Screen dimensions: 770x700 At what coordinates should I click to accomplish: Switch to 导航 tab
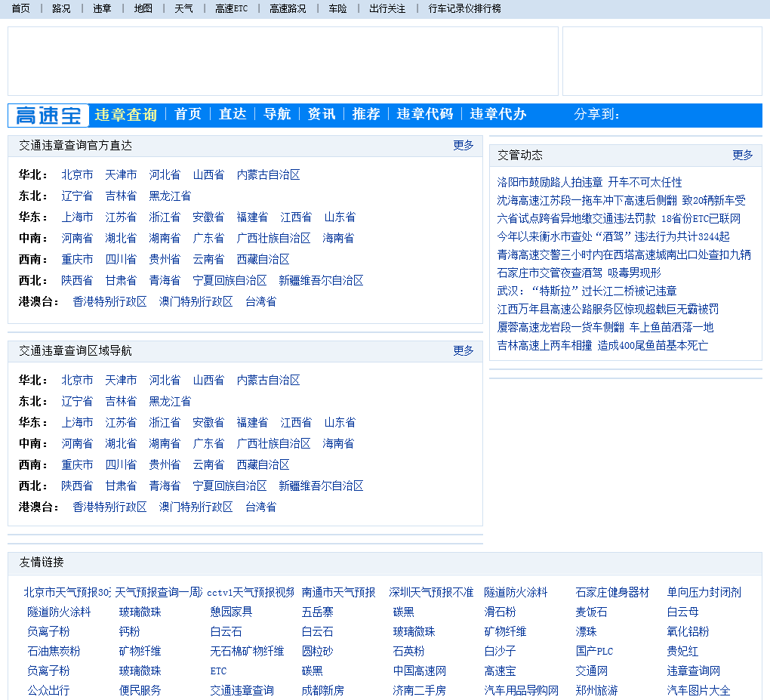pos(277,114)
